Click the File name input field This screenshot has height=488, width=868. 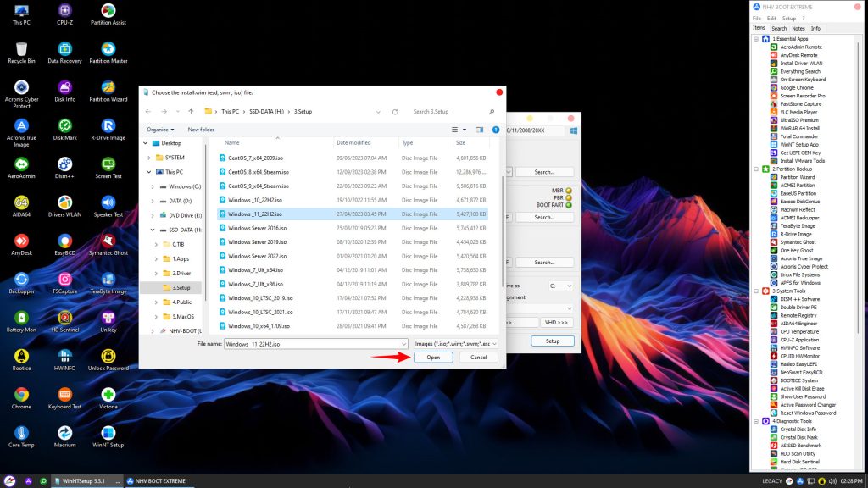[312, 344]
